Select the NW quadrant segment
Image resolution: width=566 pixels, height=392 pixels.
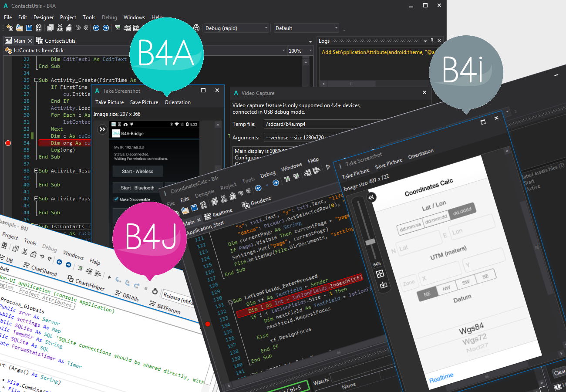(x=447, y=288)
